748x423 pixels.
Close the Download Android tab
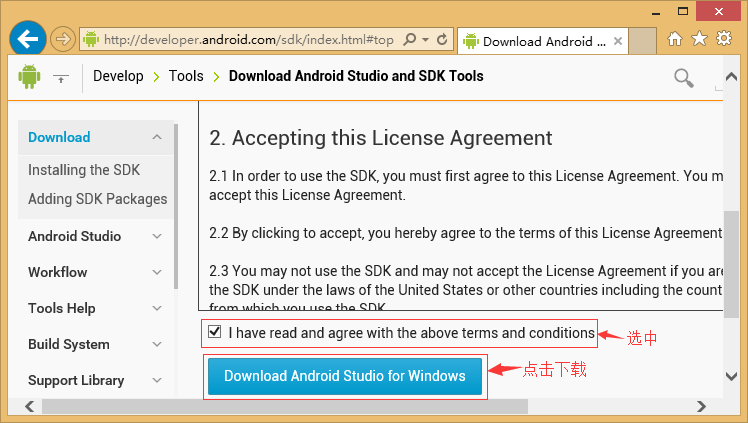618,41
